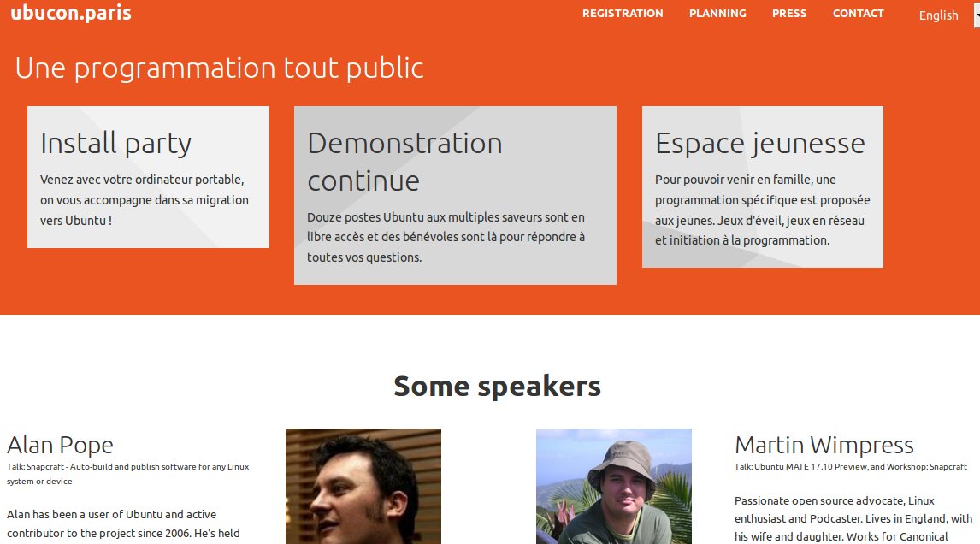Select the Demonstration continue card

[455, 195]
